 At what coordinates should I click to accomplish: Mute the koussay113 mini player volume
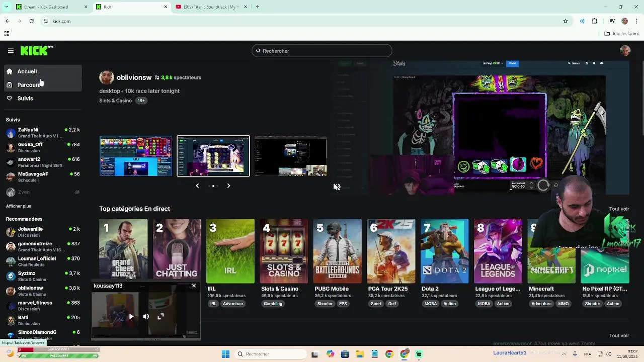point(146,317)
